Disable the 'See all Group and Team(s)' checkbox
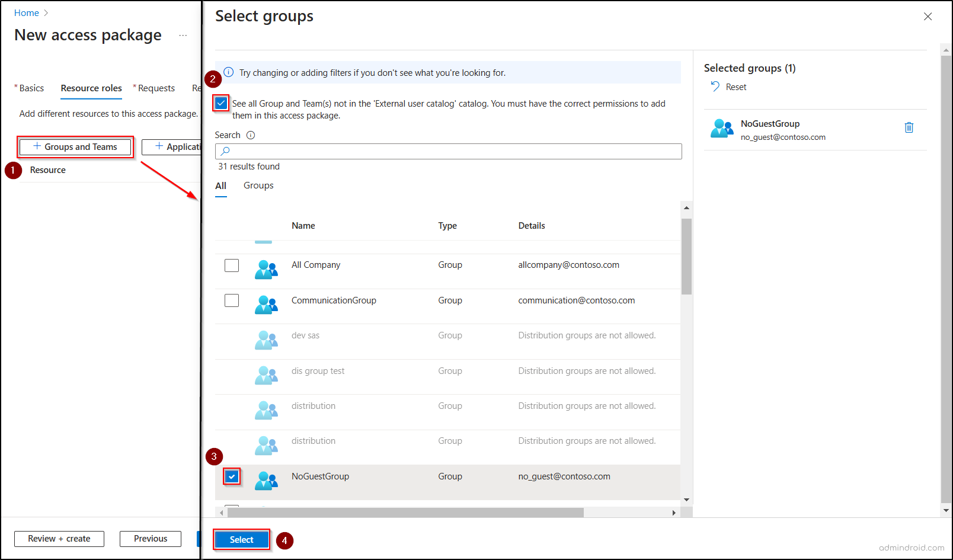 [220, 103]
